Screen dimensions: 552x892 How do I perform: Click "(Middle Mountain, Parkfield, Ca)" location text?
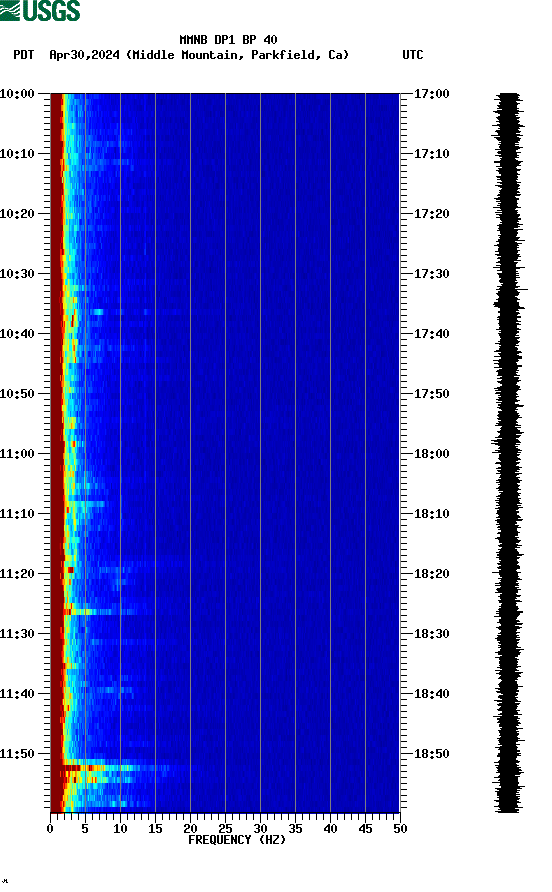click(x=237, y=55)
